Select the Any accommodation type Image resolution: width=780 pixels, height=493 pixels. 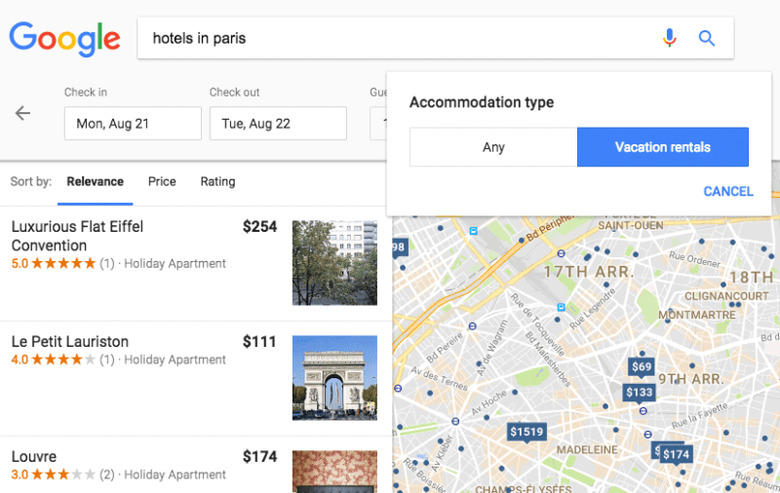tap(493, 147)
